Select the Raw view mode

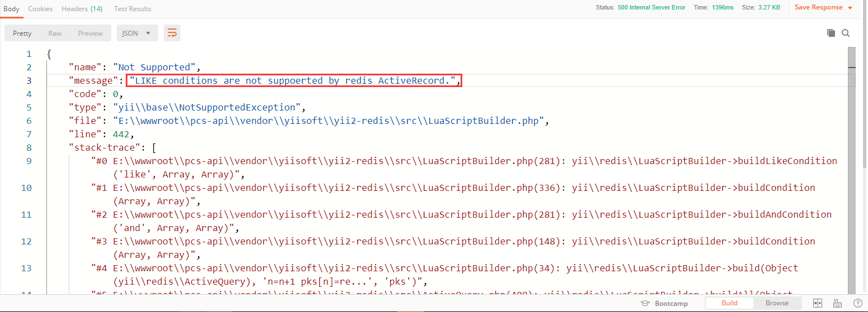[55, 33]
